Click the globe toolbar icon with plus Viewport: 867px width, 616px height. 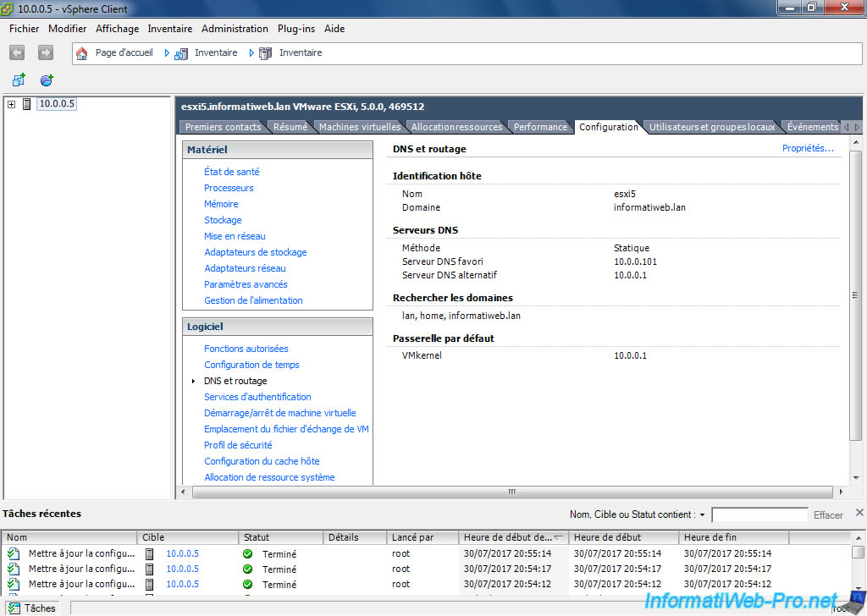[x=47, y=80]
